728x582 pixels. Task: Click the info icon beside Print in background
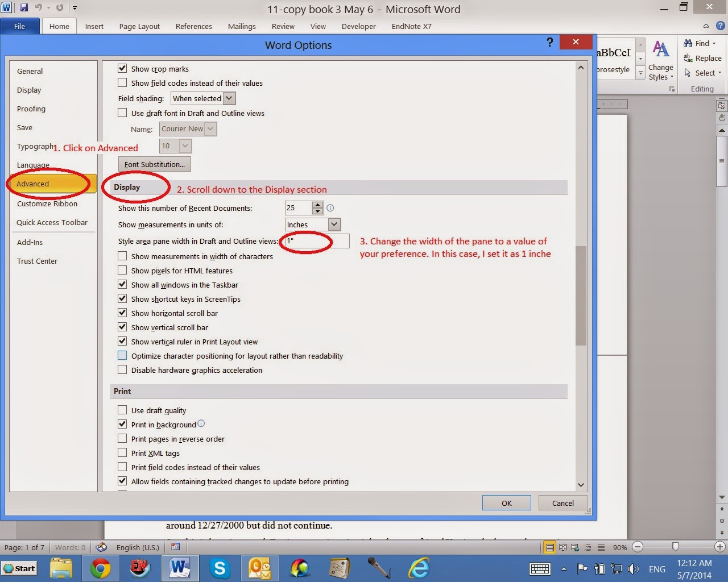click(x=201, y=423)
